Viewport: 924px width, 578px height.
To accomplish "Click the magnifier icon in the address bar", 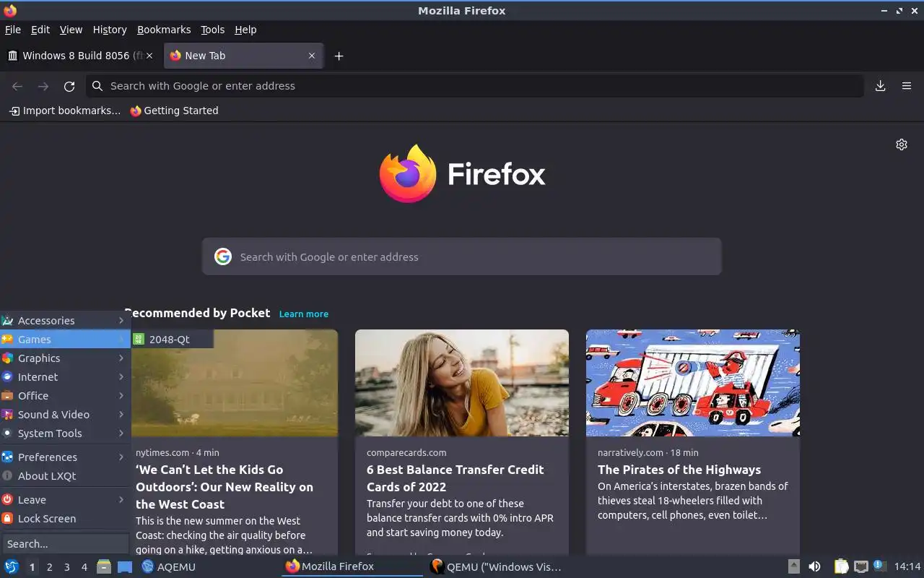I will [97, 86].
